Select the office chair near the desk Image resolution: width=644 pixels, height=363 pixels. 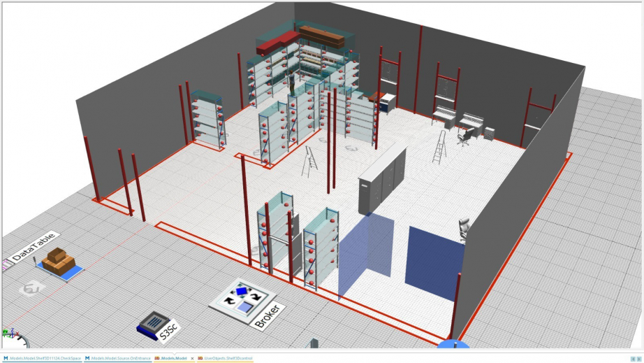point(464,137)
